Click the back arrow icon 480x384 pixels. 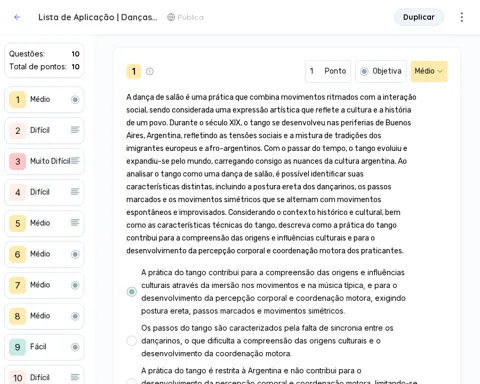pos(17,17)
